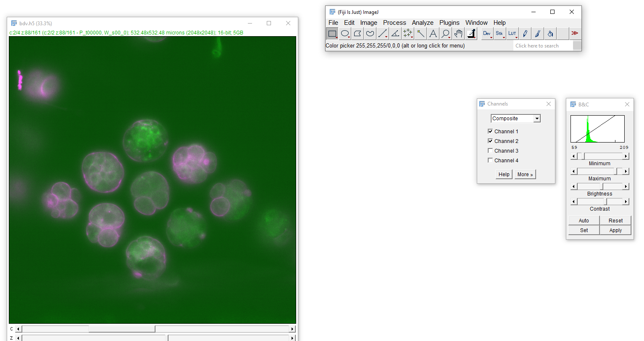Enable the Channel 3 checkbox
The height and width of the screenshot is (341, 644).
coord(490,151)
